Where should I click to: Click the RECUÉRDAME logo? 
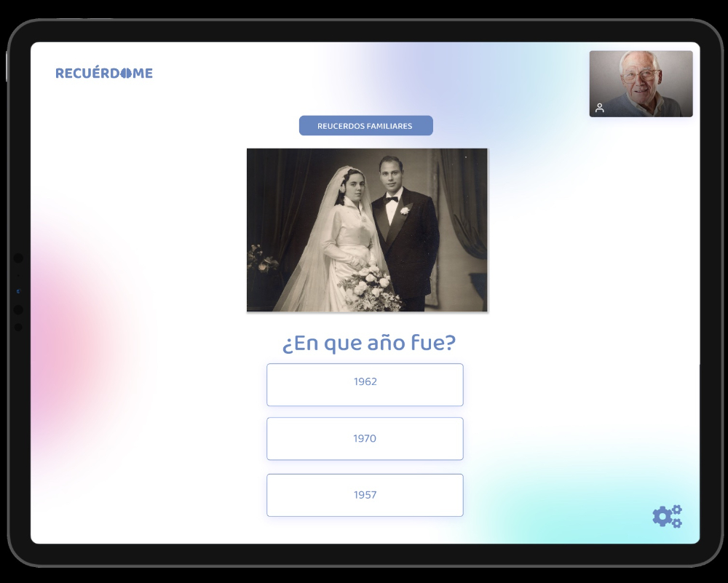(104, 73)
